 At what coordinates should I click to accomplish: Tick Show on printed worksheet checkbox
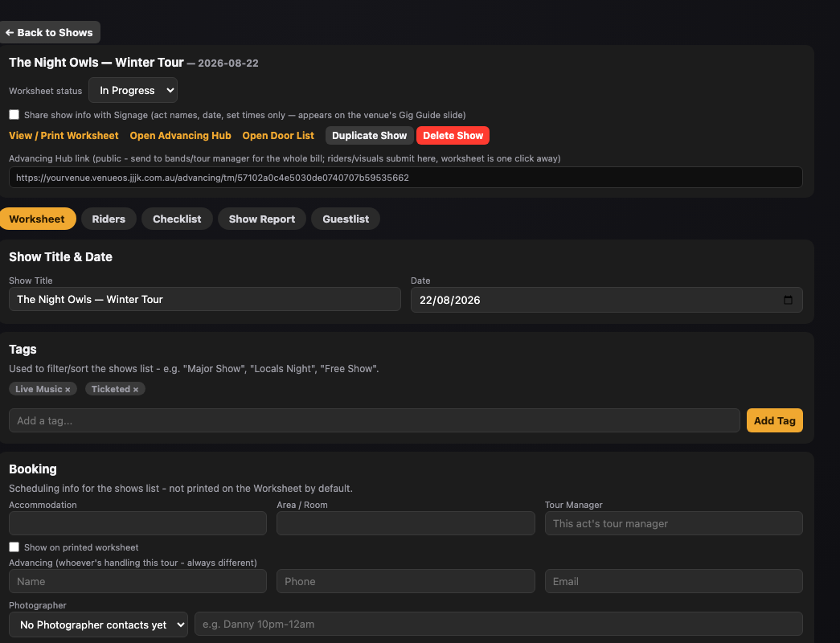pos(14,547)
